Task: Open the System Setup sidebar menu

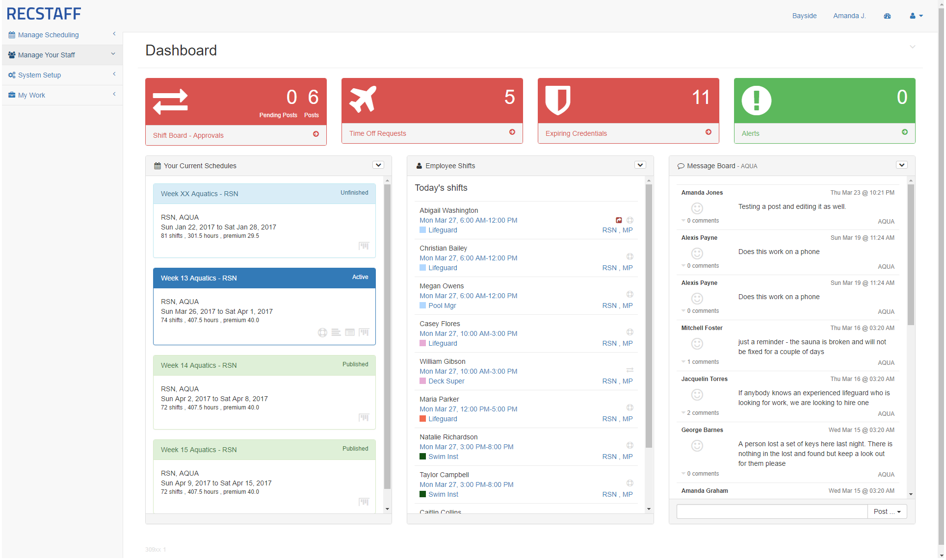Action: pos(39,75)
